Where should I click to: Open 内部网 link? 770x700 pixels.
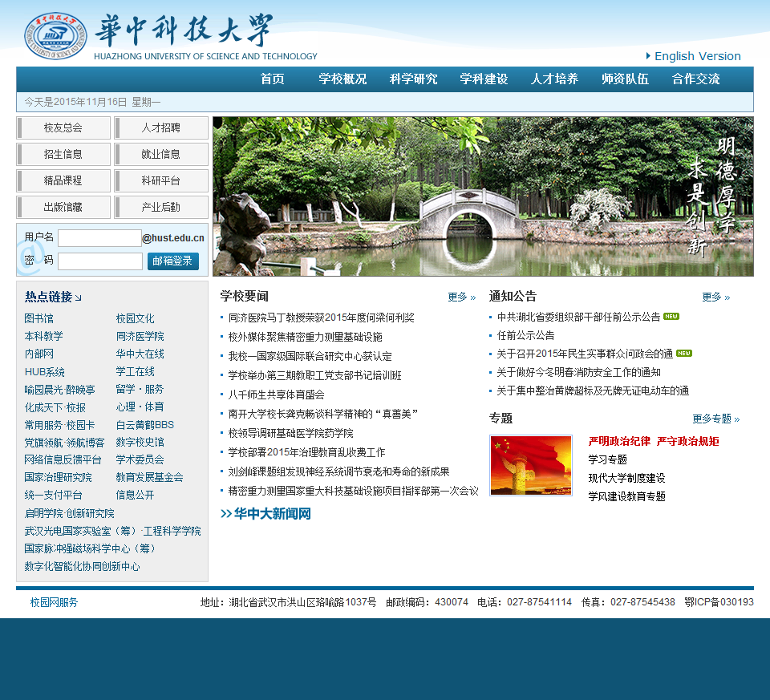tap(38, 354)
